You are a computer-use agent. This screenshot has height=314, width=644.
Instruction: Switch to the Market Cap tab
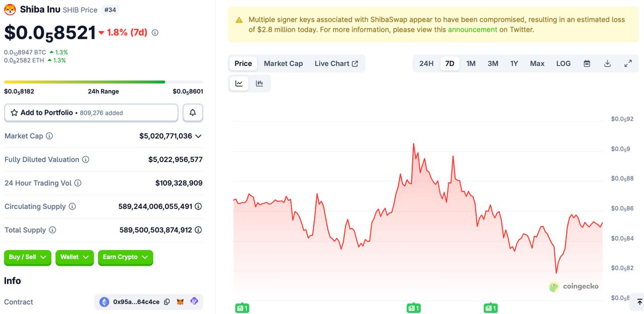[283, 63]
